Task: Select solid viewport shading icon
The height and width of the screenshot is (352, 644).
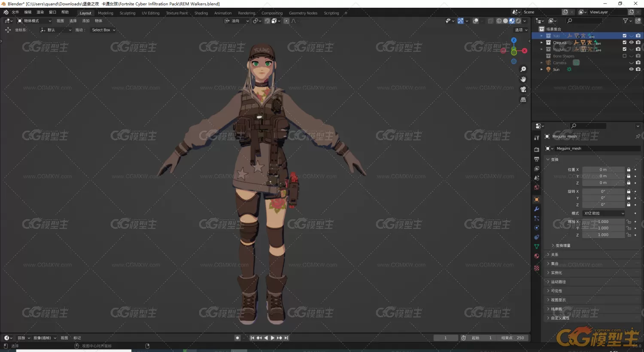Action: pyautogui.click(x=505, y=21)
